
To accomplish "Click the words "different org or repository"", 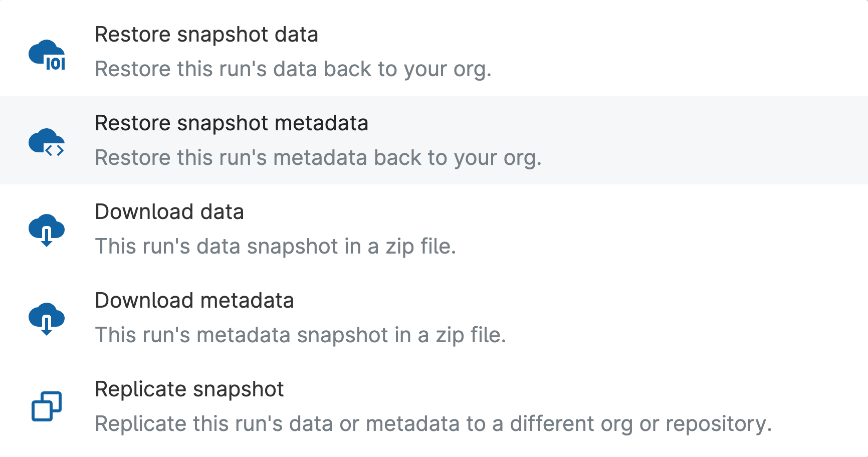I will coord(640,424).
